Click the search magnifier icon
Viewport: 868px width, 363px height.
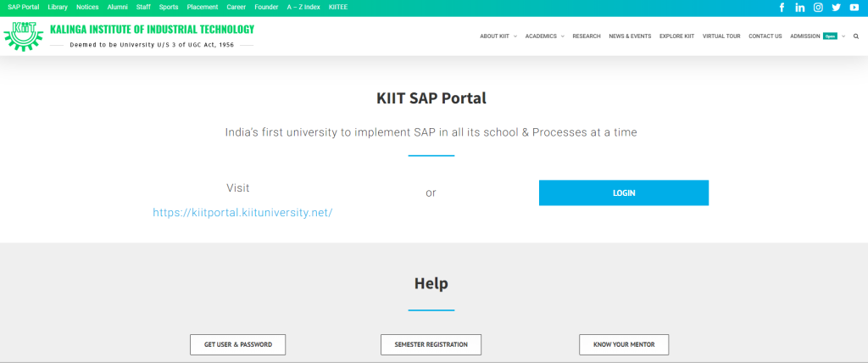[856, 36]
